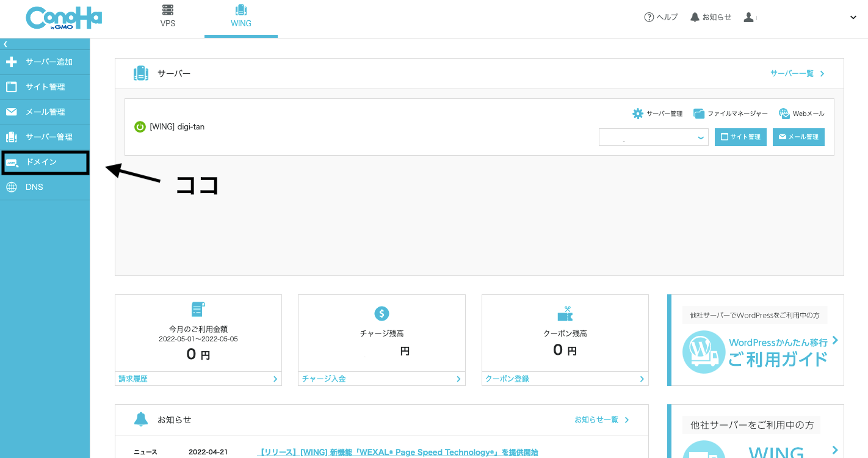
Task: Open ドメイン in the sidebar
Action: point(45,162)
